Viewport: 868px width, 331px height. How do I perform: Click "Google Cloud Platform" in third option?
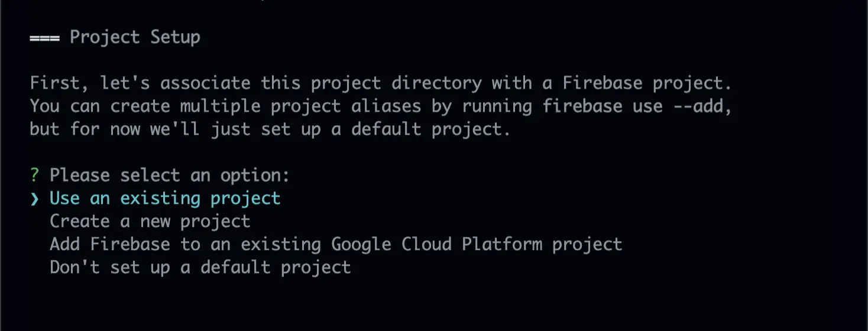click(x=436, y=244)
